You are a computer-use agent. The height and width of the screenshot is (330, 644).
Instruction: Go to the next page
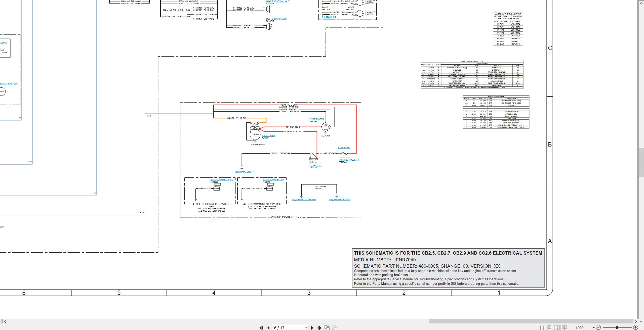coord(312,328)
